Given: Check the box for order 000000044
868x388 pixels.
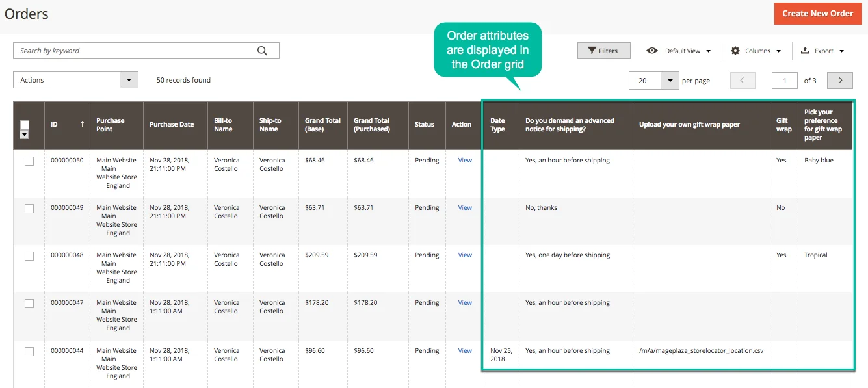Looking at the screenshot, I should [x=29, y=352].
